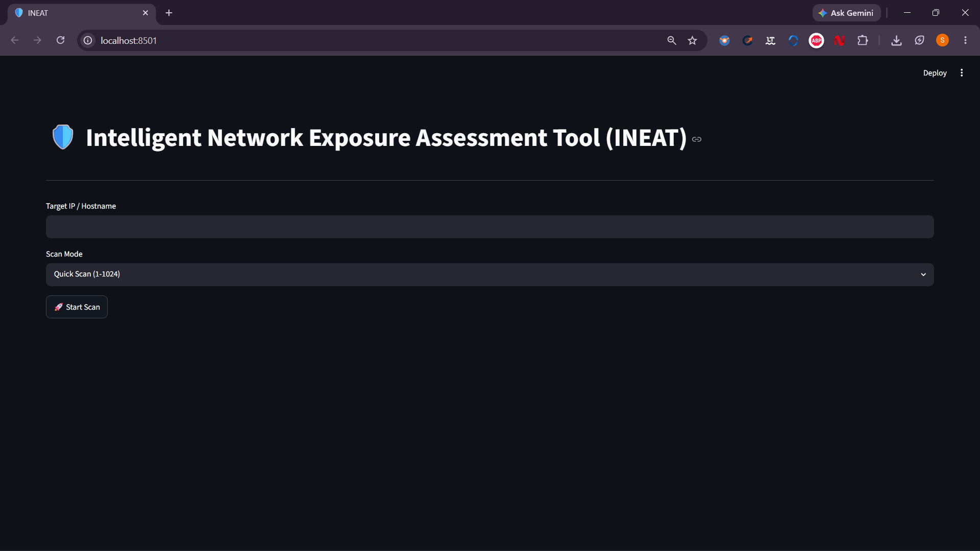Click the localhost:8501 address bar
The height and width of the screenshot is (551, 980).
(x=378, y=40)
